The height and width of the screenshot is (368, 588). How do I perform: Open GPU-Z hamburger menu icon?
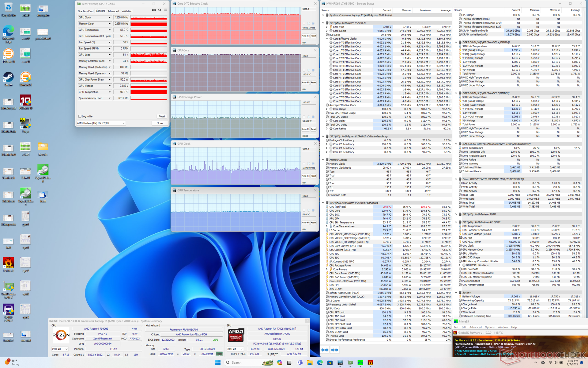(x=166, y=10)
